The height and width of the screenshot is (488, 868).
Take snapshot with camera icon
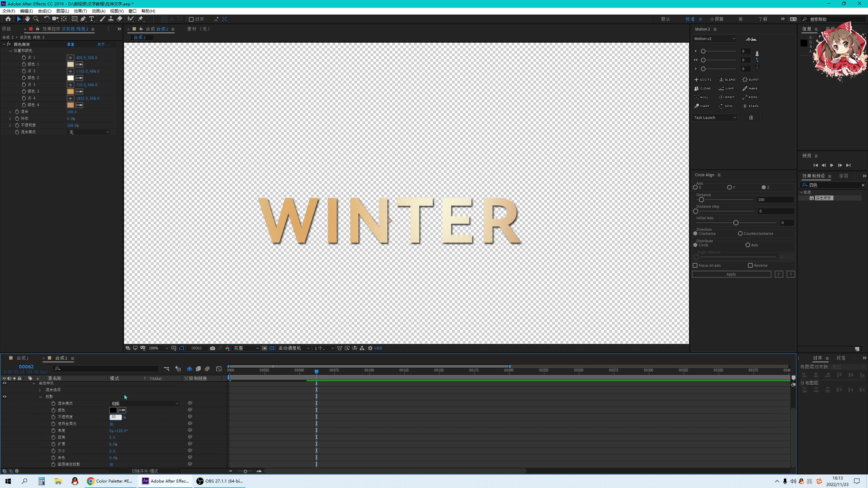[212, 348]
